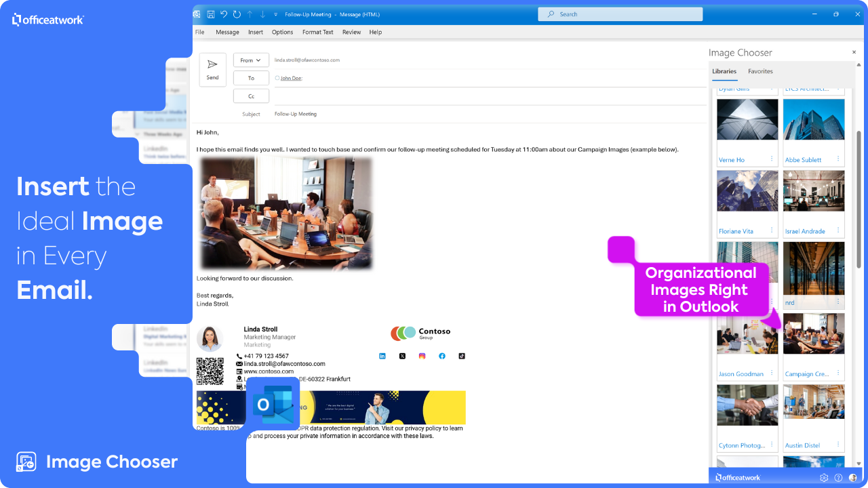Open the File menu
The width and height of the screenshot is (868, 488).
coord(199,32)
